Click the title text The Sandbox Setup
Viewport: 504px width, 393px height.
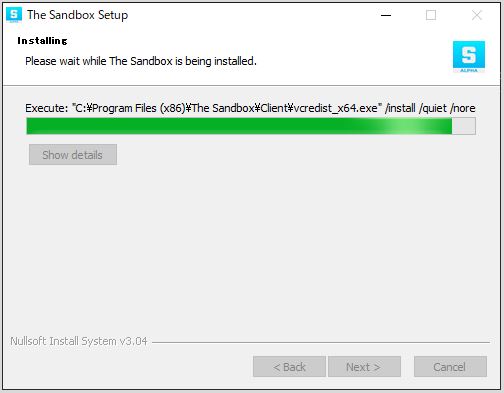77,15
